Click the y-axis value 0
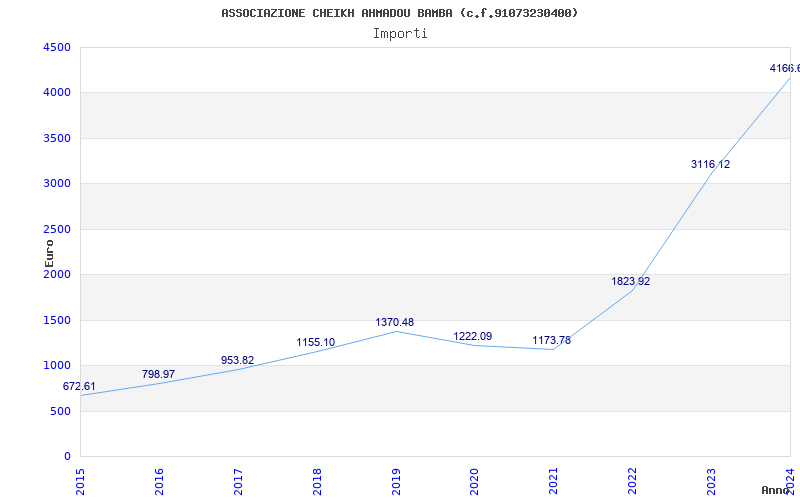Viewport: 800px width, 500px height. (67, 457)
